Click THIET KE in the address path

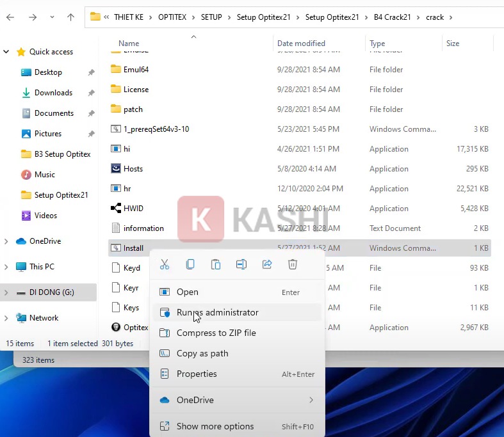[x=129, y=17]
